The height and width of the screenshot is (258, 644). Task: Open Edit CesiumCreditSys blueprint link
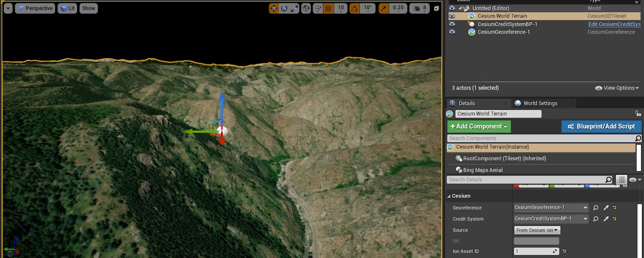pos(614,24)
